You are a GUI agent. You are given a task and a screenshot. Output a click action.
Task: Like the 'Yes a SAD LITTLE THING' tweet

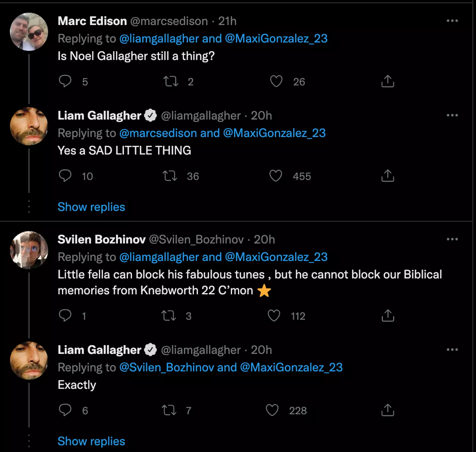276,176
